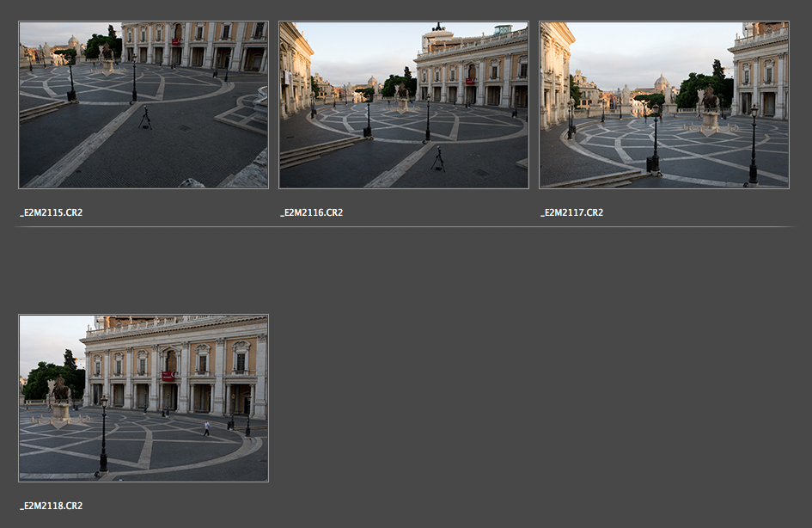Click the walking pedestrian in the _E2M2118 thumbnail
Image resolution: width=812 pixels, height=528 pixels.
point(206,427)
